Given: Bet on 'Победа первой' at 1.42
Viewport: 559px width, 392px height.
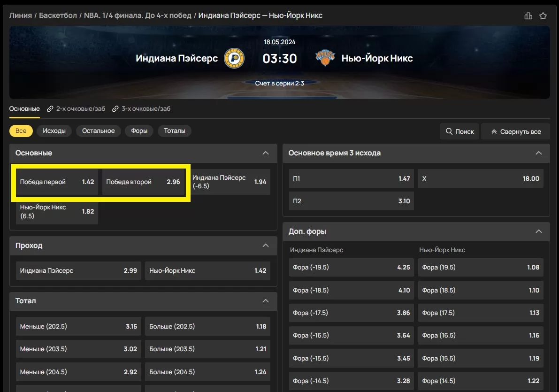Looking at the screenshot, I should coord(57,182).
